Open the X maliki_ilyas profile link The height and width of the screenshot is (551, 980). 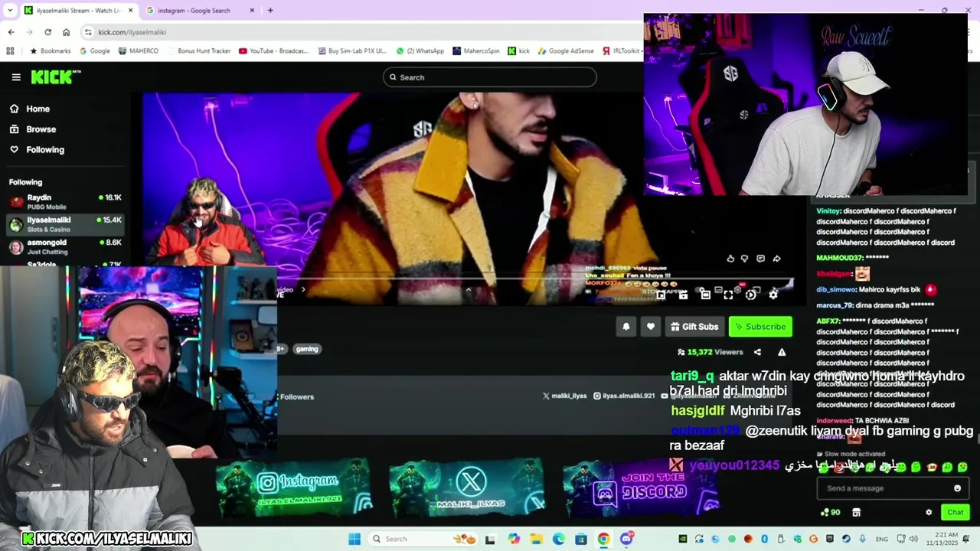[x=565, y=396]
